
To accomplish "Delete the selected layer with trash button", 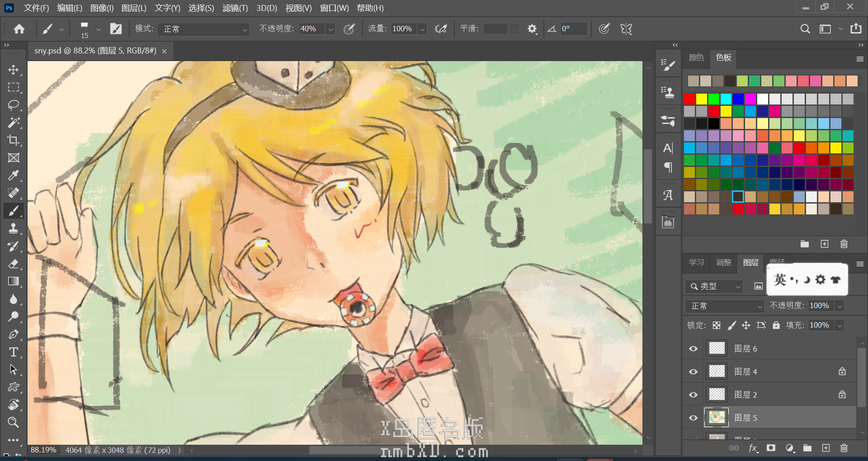I will point(844,448).
